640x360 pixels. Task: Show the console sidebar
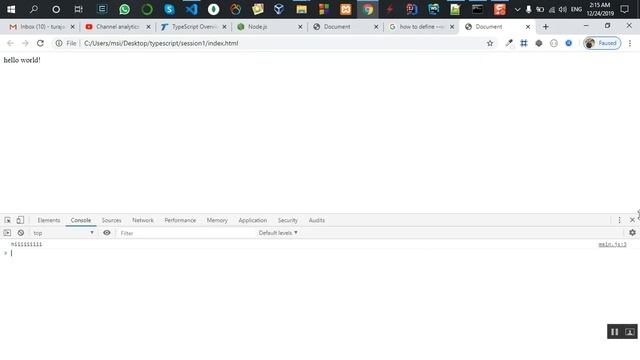(7, 233)
